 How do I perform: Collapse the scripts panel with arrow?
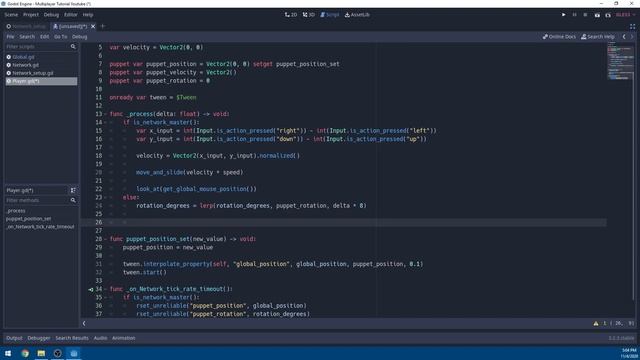pos(84,323)
